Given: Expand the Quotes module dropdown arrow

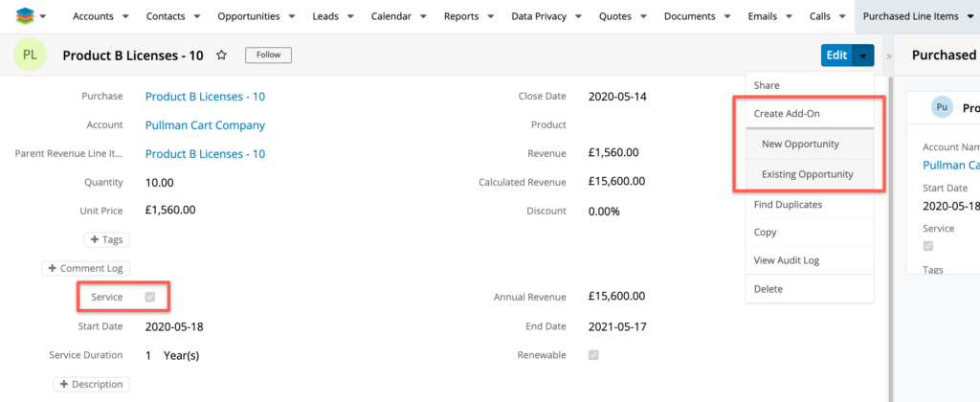Looking at the screenshot, I should pos(643,17).
